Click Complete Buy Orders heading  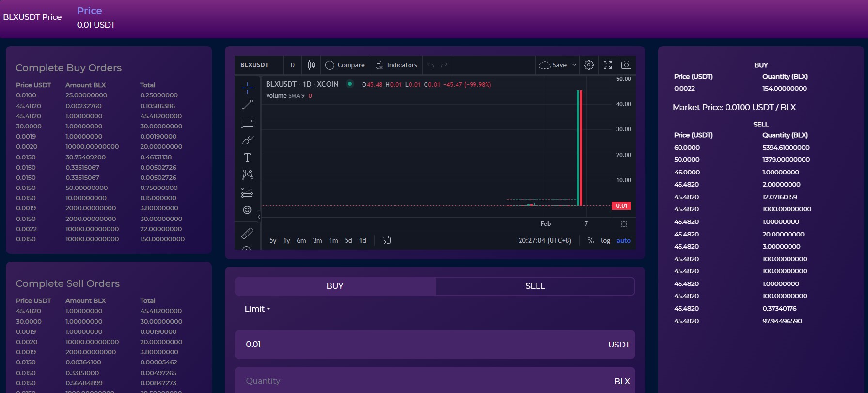point(68,68)
